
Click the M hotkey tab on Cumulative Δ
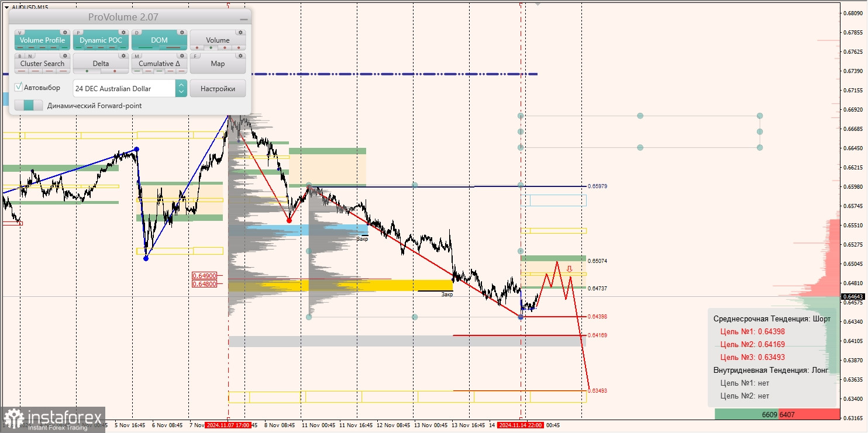click(137, 56)
